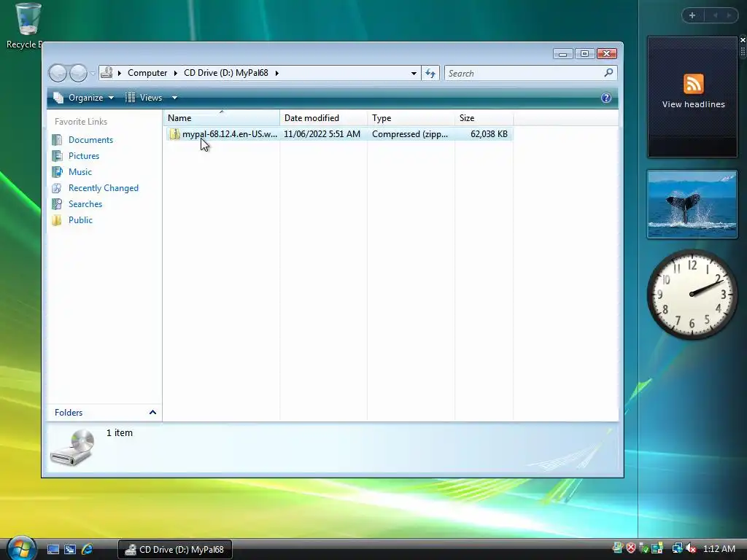This screenshot has width=747, height=560.
Task: Sort by the Date modified column header
Action: [x=323, y=117]
